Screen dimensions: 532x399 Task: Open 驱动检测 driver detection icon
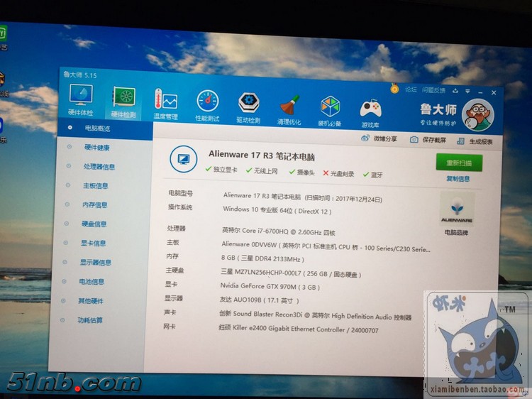point(248,108)
